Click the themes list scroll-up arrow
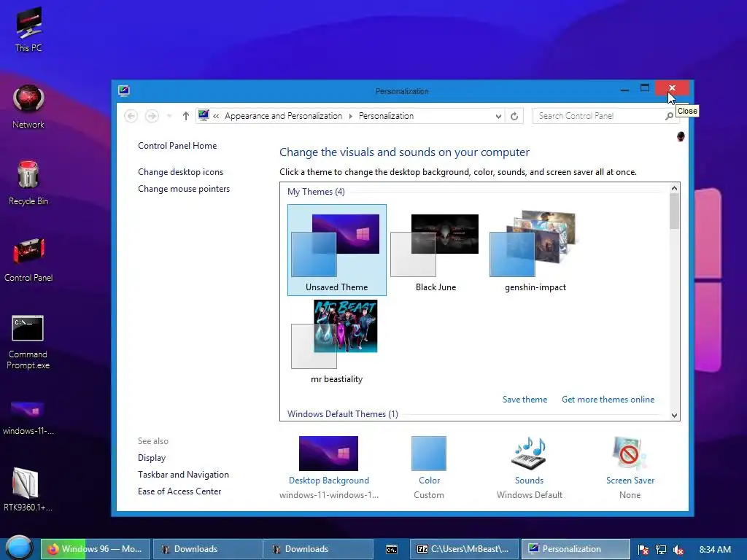Image resolution: width=747 pixels, height=560 pixels. tap(674, 188)
